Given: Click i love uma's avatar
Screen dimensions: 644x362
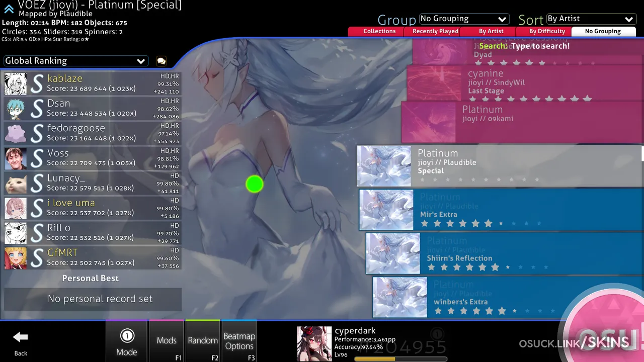Looking at the screenshot, I should click(x=16, y=208).
